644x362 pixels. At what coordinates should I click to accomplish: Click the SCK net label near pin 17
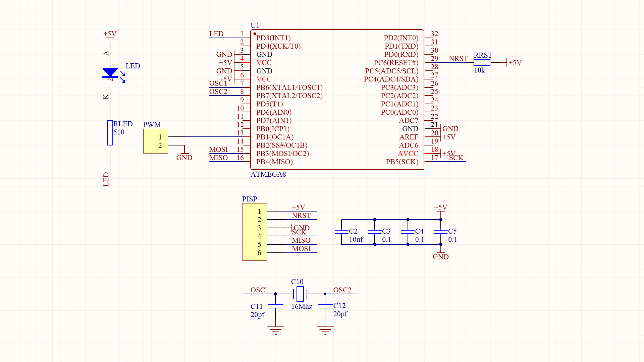[x=457, y=158]
